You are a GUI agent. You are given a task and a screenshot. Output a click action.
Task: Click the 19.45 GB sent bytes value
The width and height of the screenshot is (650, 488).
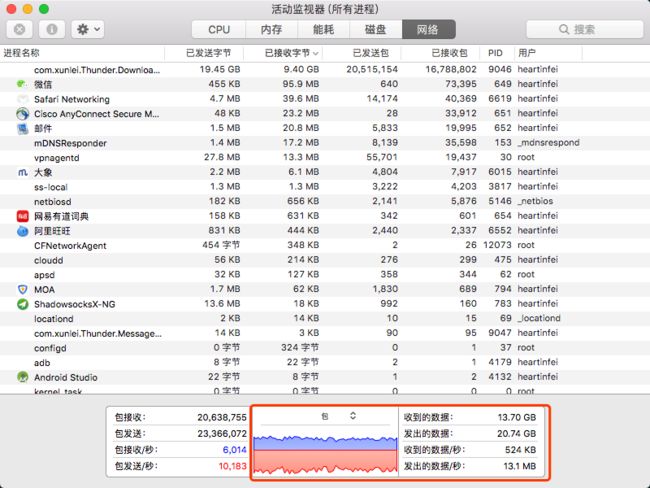click(220, 69)
